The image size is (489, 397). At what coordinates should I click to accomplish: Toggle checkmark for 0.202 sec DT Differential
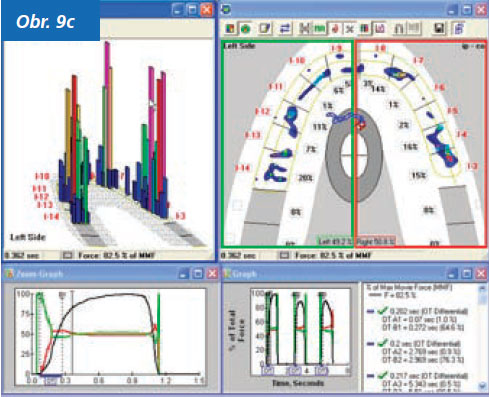click(382, 312)
